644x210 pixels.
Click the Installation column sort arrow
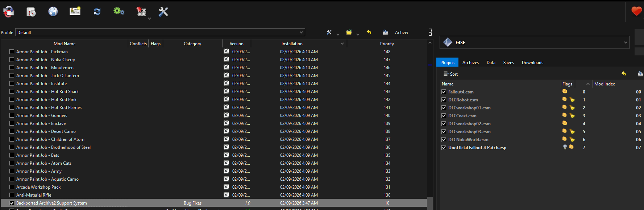342,43
